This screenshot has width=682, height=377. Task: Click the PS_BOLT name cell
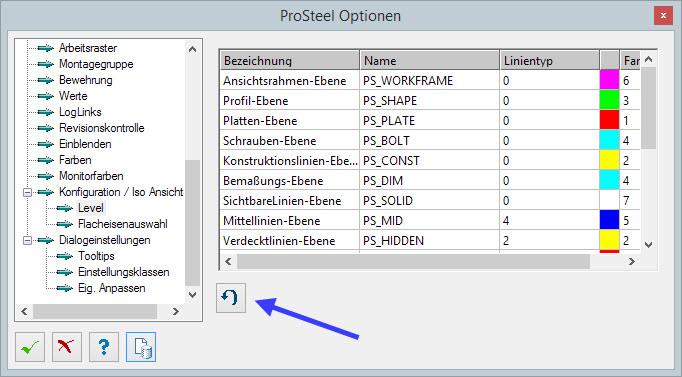coord(430,140)
